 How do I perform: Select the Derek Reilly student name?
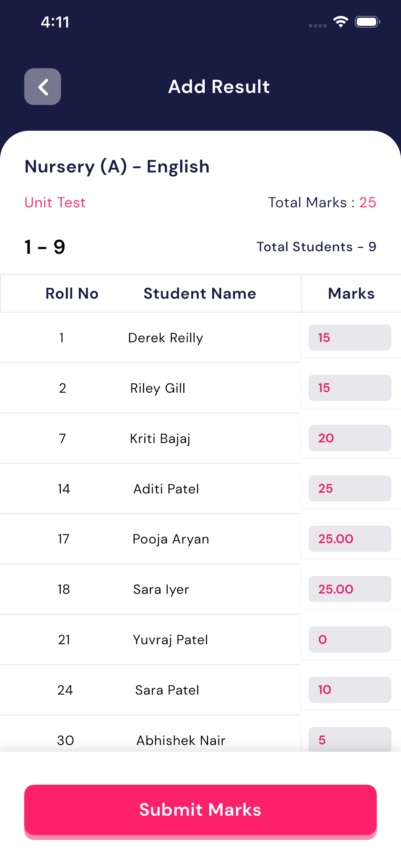pos(165,338)
